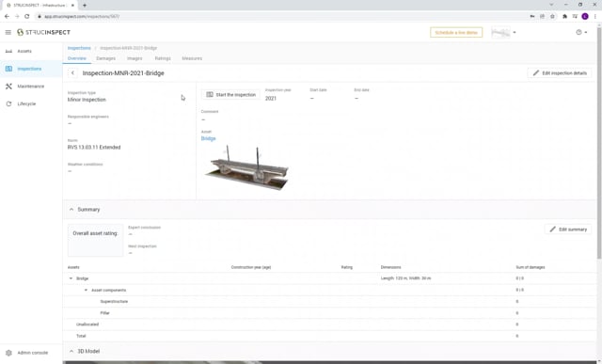Viewport: 602px width, 364px height.
Task: Click the Dimensions column header
Action: (x=391, y=267)
